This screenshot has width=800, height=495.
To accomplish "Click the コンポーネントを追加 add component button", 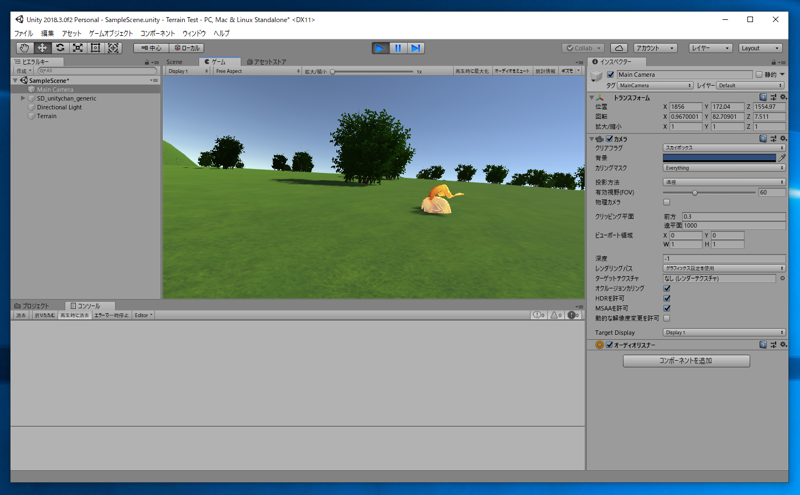I will pyautogui.click(x=686, y=361).
